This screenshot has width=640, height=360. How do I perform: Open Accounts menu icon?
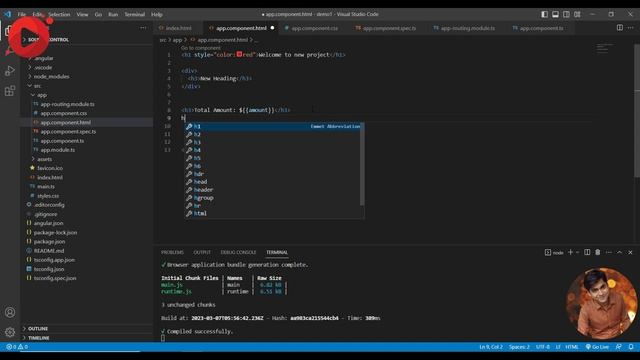(10, 312)
